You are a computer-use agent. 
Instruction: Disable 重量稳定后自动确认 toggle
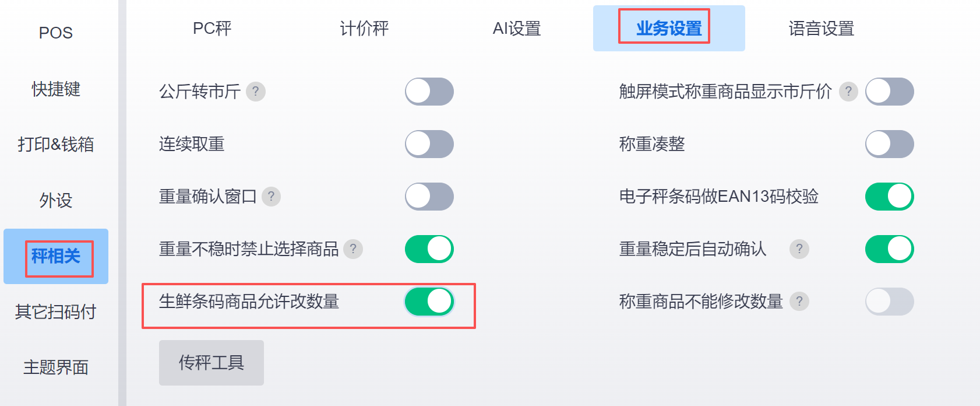tap(889, 249)
